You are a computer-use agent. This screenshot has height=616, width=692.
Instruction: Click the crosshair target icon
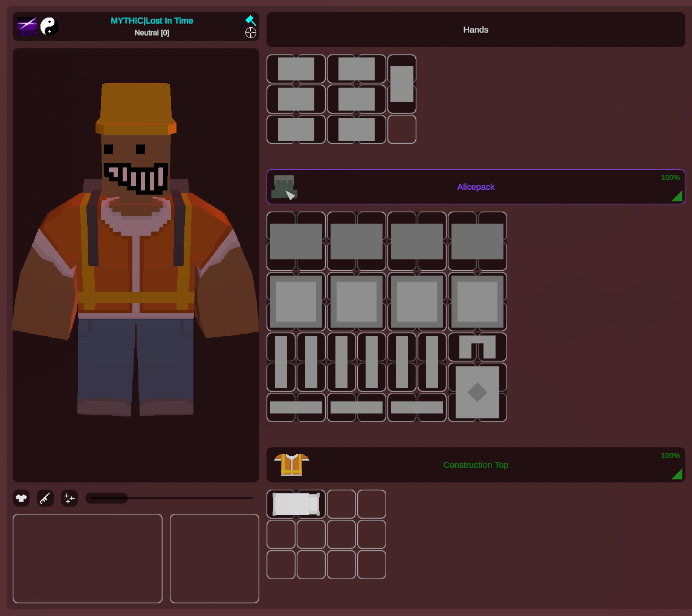coord(251,33)
